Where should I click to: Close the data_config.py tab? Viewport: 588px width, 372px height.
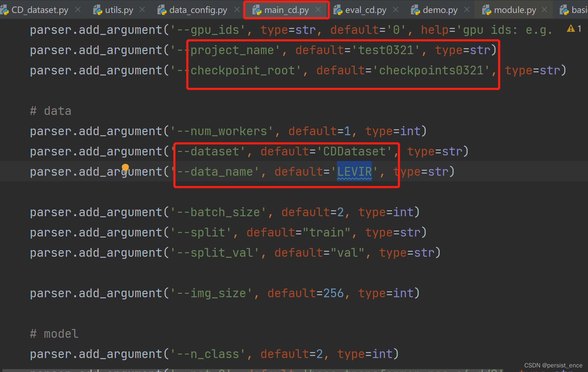click(237, 10)
